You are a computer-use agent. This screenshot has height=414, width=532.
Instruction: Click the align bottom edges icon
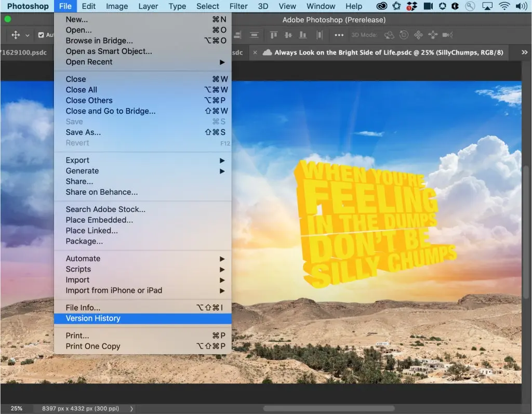tap(303, 35)
